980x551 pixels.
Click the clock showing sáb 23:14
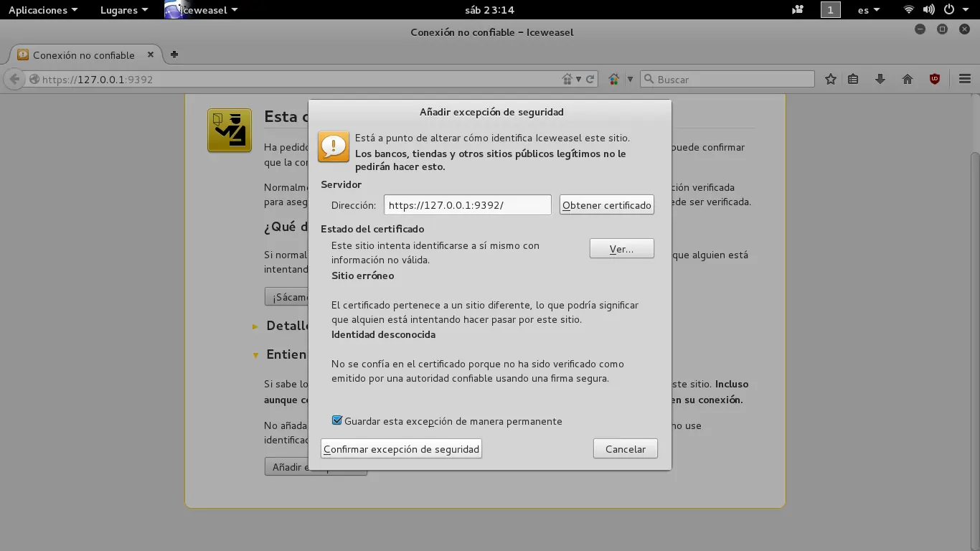(490, 10)
